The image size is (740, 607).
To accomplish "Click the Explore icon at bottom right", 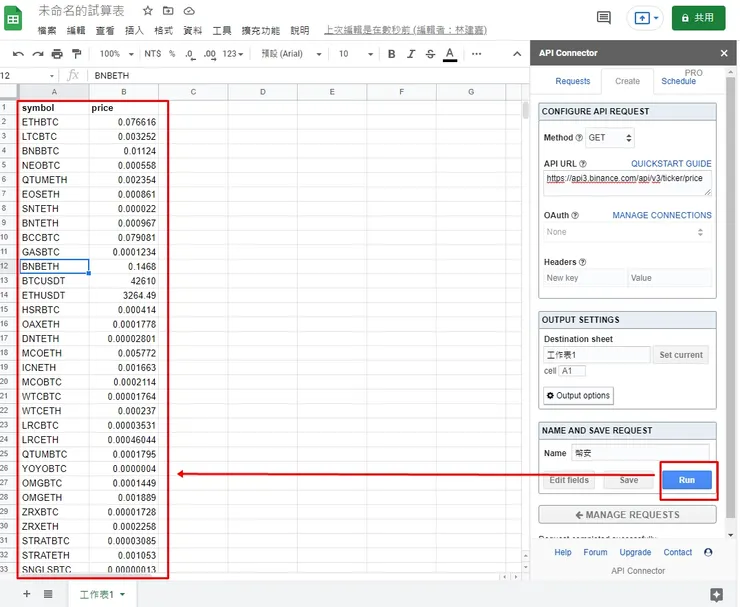I will [x=716, y=594].
